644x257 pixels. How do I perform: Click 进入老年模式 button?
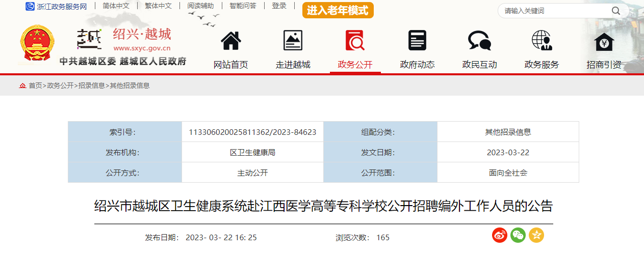click(338, 10)
